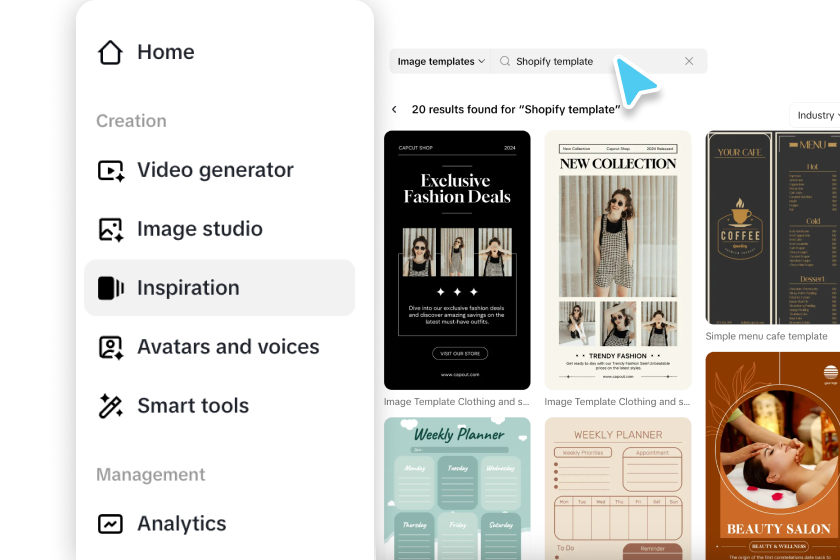Click the Image studio icon
Screen dimensions: 840x560
111,229
